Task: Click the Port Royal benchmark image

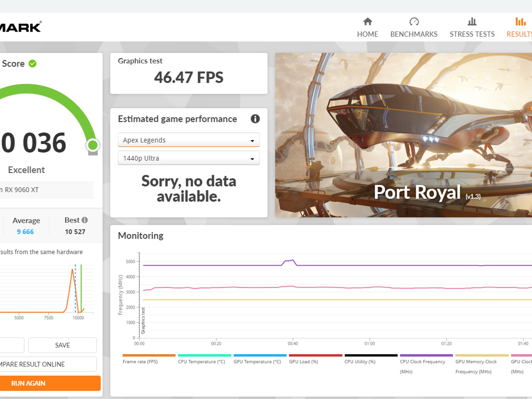Action: 403,135
